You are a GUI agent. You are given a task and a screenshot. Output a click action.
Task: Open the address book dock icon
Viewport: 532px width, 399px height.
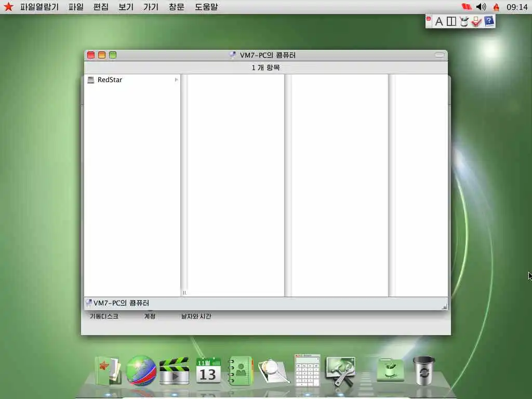(241, 371)
